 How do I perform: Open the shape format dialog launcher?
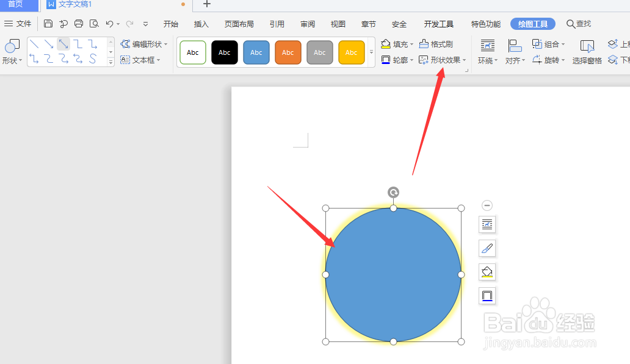(466, 71)
